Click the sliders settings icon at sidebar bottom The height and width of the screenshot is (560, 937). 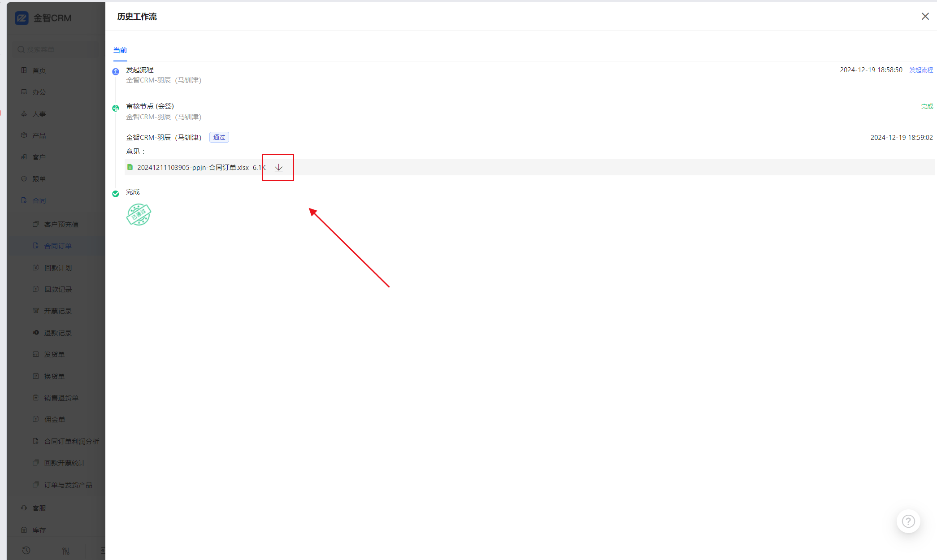tap(66, 551)
